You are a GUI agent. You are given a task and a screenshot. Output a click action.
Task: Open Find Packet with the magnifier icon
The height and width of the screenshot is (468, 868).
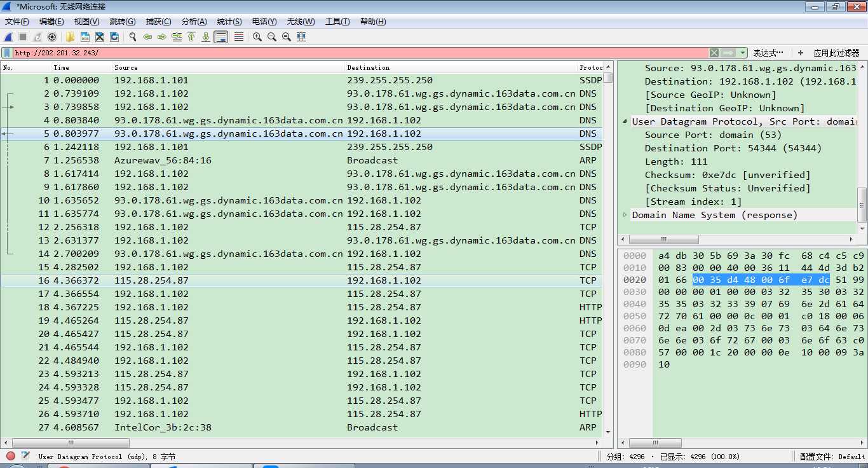(x=132, y=37)
